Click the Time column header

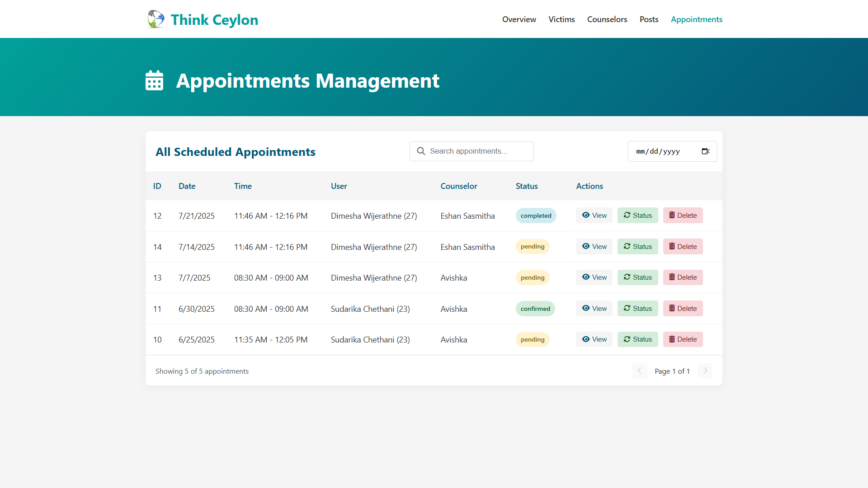click(243, 186)
